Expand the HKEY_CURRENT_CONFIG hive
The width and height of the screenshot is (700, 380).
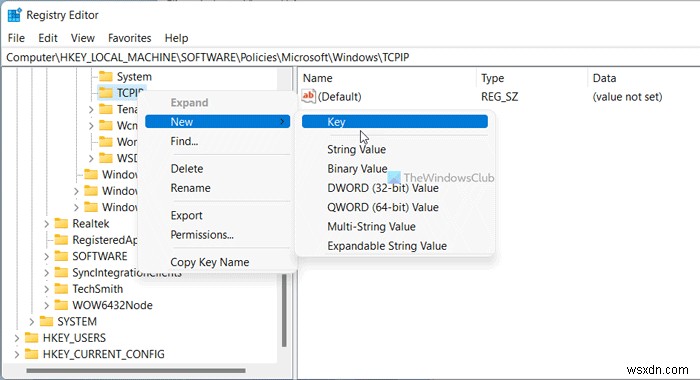point(17,355)
